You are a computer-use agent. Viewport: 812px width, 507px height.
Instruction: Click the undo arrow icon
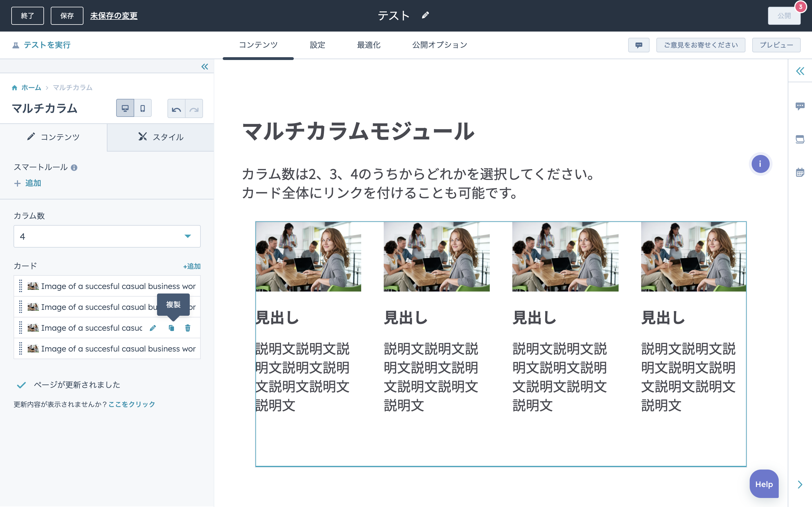point(176,109)
